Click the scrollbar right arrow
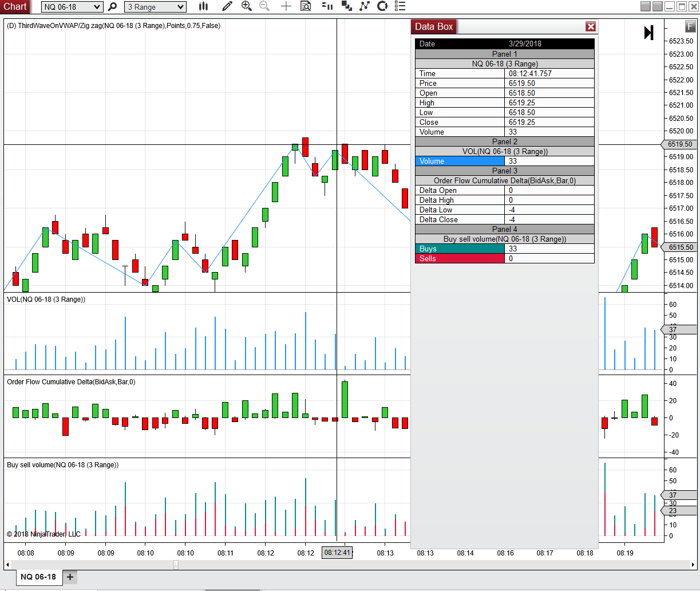Viewport: 700px width, 591px height. [693, 565]
